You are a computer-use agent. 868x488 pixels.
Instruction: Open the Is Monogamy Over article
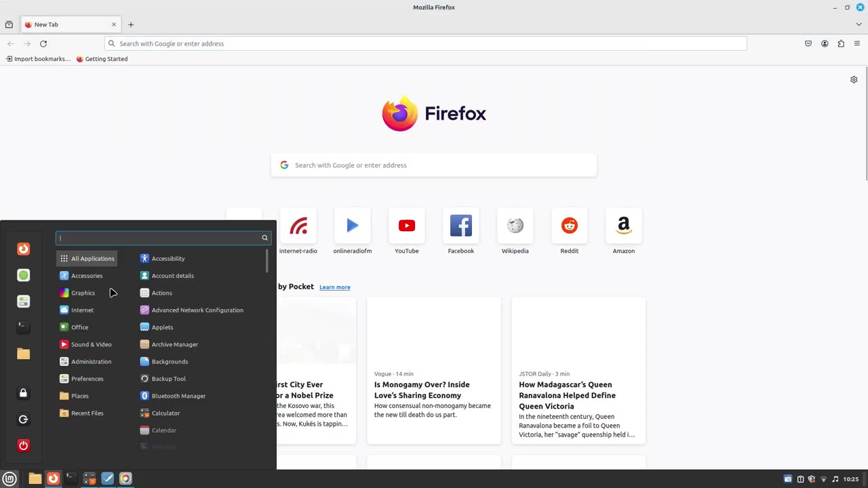click(434, 371)
